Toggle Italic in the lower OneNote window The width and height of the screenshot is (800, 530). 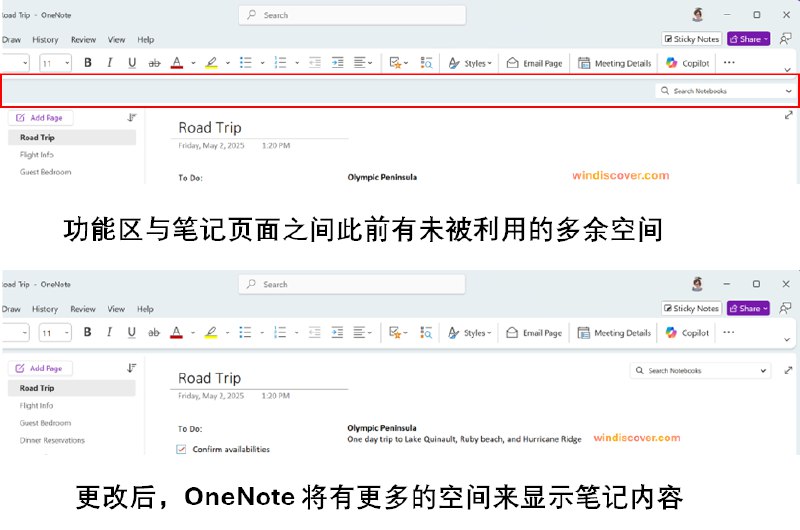click(x=109, y=332)
